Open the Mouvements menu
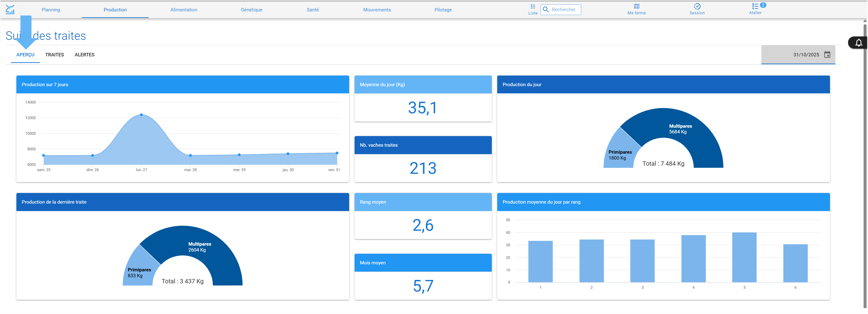 (x=377, y=10)
